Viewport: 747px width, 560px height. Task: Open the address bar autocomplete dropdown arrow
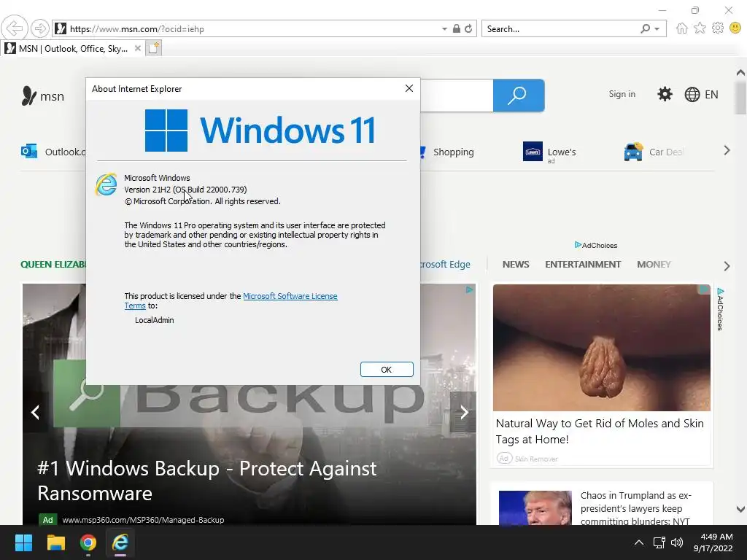click(x=444, y=28)
